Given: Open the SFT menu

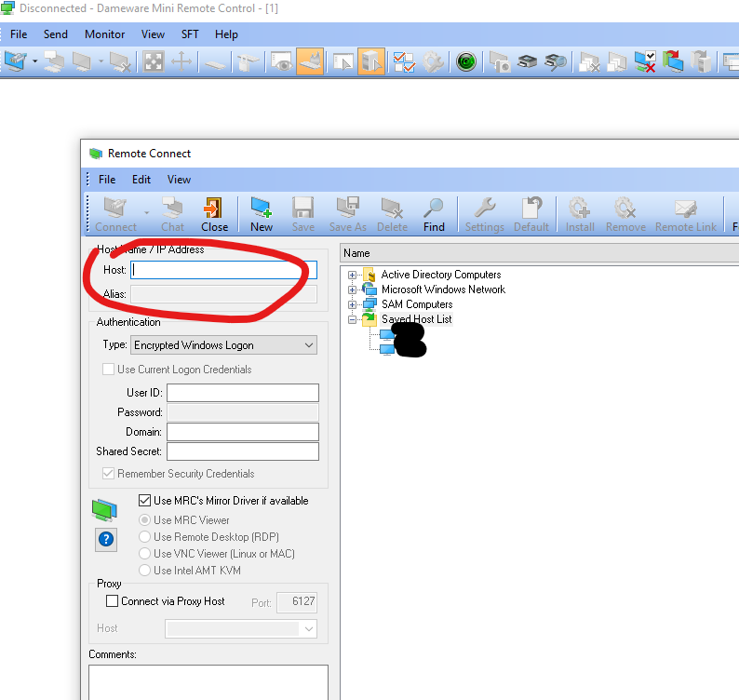Looking at the screenshot, I should [190, 34].
